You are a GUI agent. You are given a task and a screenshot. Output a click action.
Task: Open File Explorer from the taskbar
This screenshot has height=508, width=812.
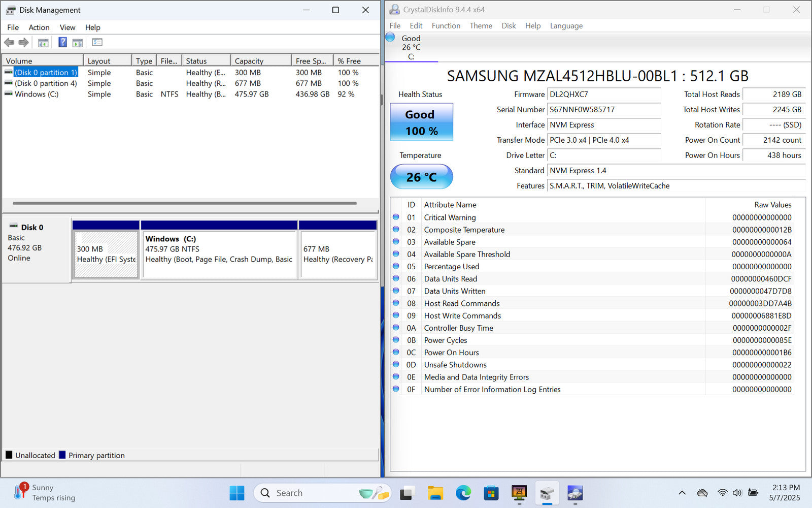(435, 493)
